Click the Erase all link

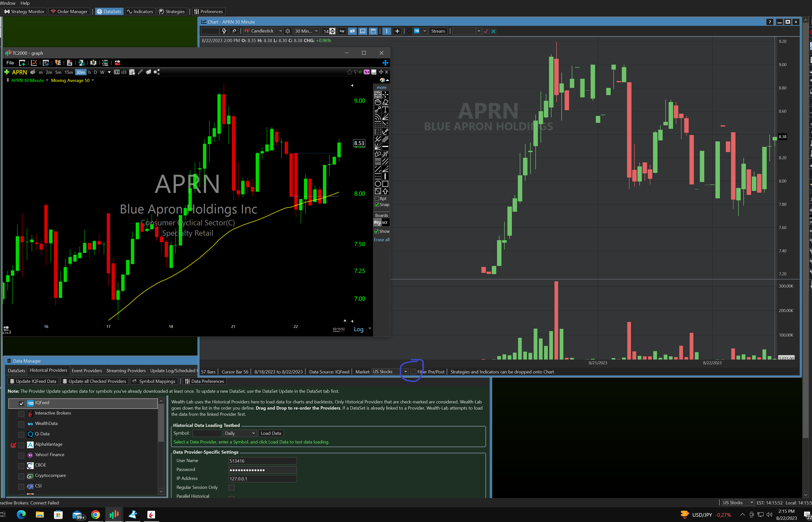coord(382,240)
